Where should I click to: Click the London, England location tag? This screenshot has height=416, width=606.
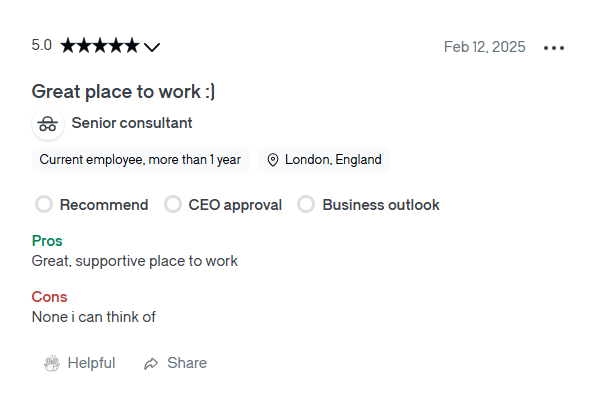(x=323, y=160)
